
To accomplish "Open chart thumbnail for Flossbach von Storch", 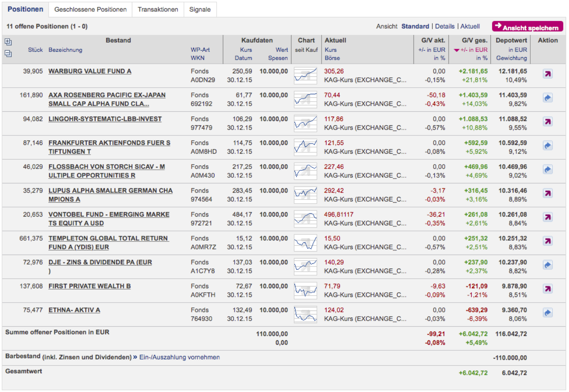I will click(x=305, y=171).
